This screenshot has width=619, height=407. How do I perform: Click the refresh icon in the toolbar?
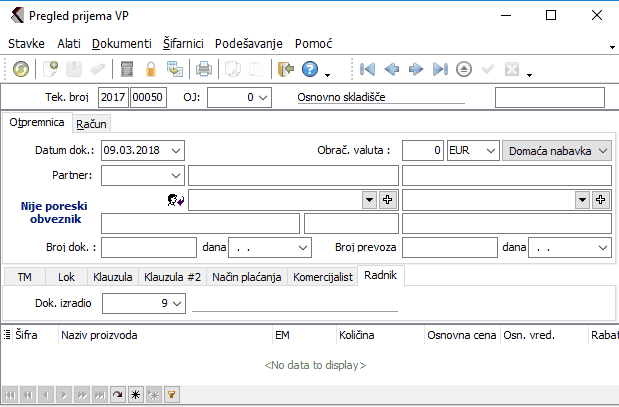point(21,69)
